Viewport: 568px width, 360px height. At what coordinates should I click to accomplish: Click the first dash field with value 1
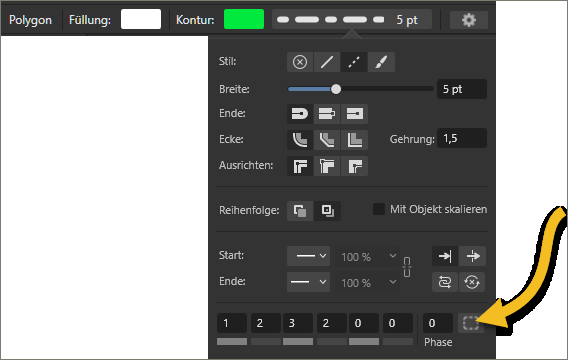[232, 323]
